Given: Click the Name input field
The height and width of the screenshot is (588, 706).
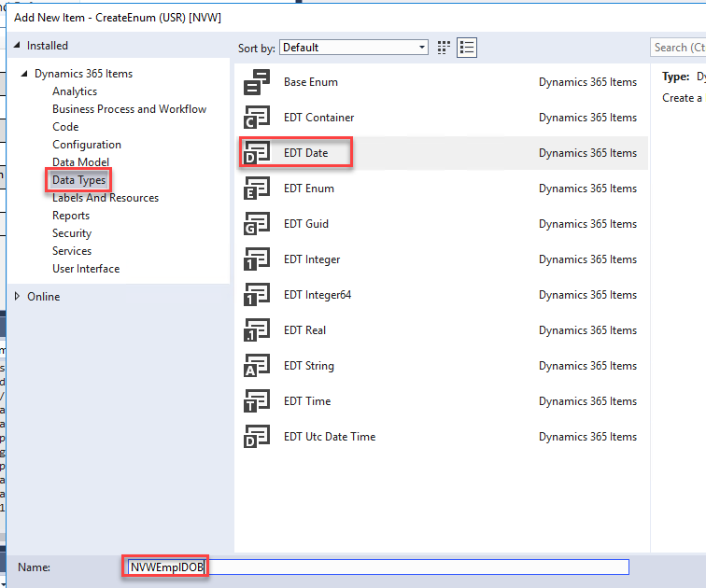Looking at the screenshot, I should click(x=378, y=567).
